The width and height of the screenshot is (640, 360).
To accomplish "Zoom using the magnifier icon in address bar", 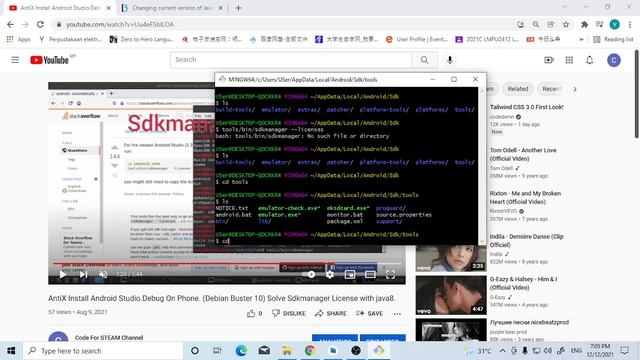I will coord(536,24).
